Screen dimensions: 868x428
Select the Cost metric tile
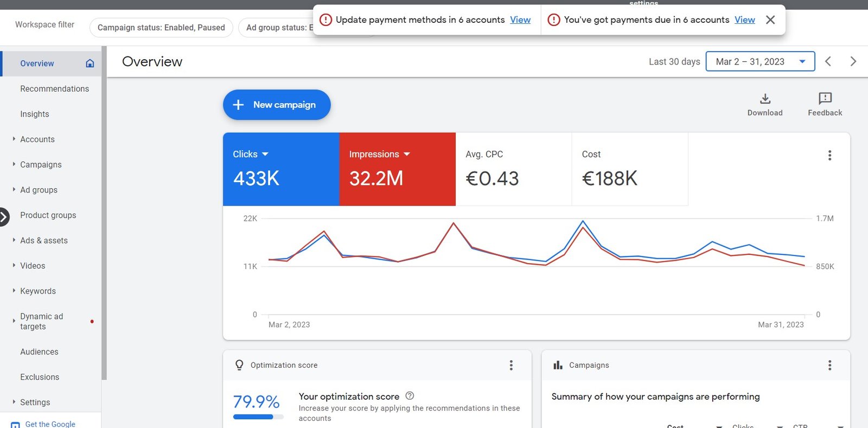[630, 169]
